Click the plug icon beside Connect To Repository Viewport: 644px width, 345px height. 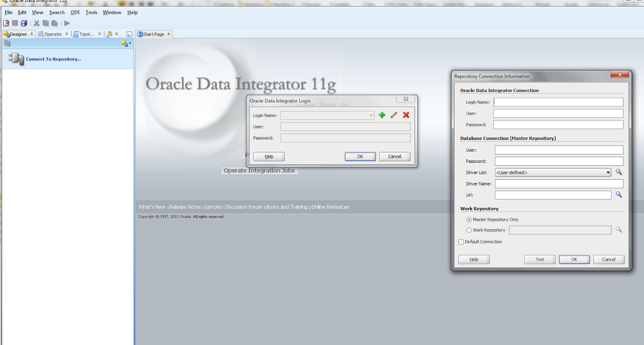tap(17, 59)
